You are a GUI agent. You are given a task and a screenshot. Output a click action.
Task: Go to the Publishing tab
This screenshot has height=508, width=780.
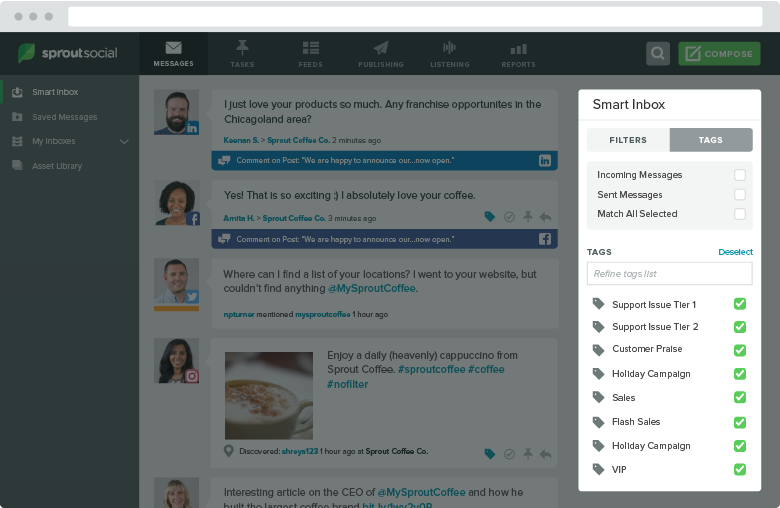[381, 54]
